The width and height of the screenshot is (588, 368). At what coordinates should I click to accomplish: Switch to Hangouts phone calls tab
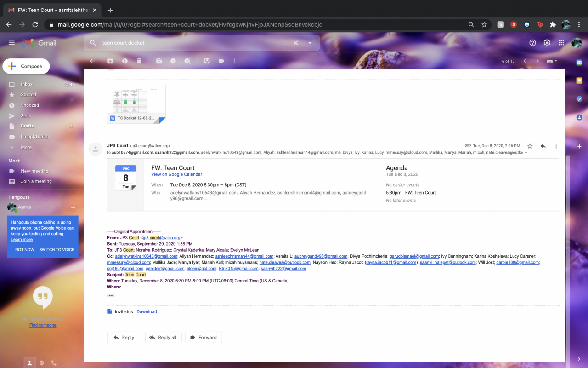(54, 363)
